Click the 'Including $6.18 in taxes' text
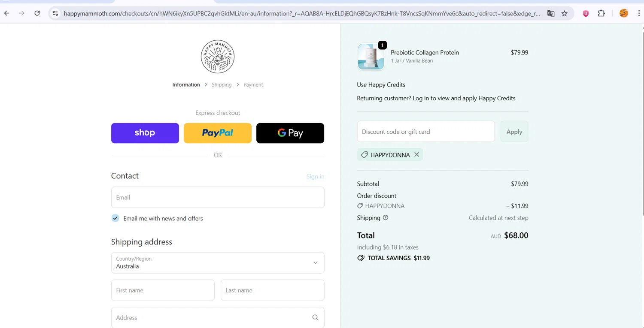 tap(388, 247)
